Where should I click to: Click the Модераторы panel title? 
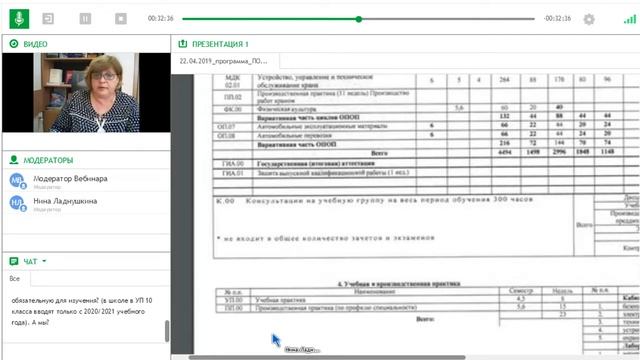48,160
